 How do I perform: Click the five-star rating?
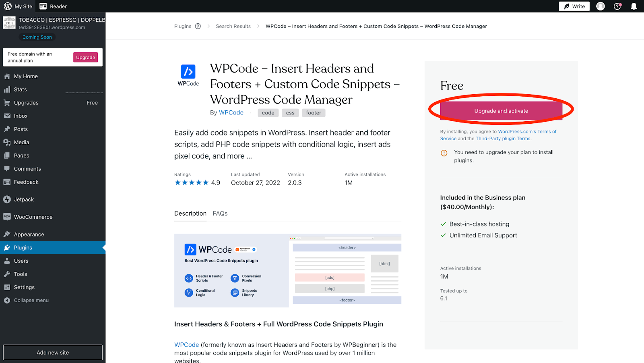click(x=192, y=183)
